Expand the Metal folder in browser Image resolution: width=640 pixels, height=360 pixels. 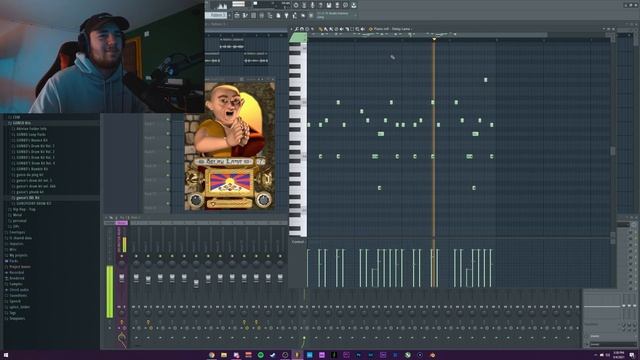(17, 215)
